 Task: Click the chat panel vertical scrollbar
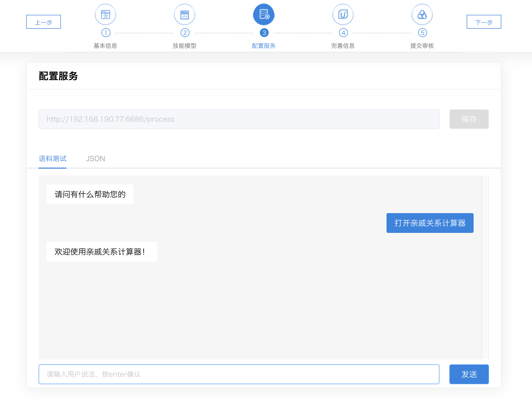(x=485, y=267)
